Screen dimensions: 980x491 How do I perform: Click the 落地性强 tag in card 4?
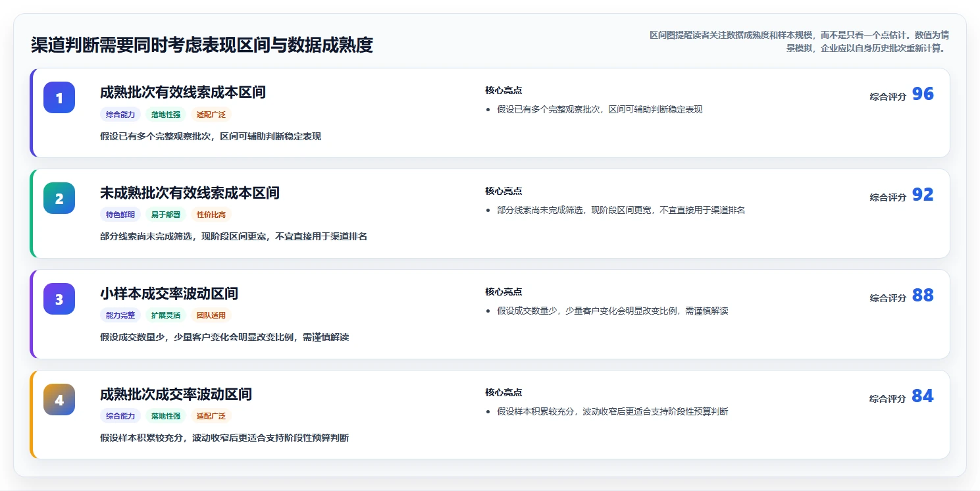pos(166,416)
